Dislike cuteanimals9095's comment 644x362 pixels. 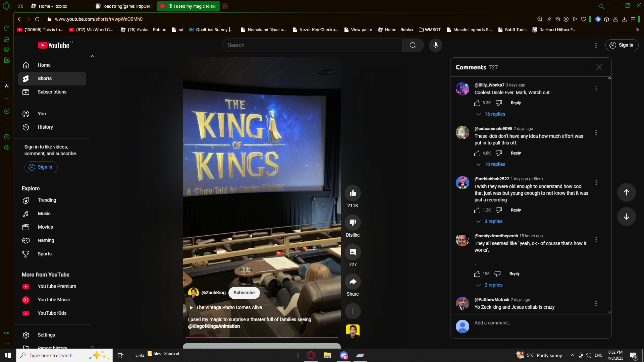pyautogui.click(x=499, y=153)
